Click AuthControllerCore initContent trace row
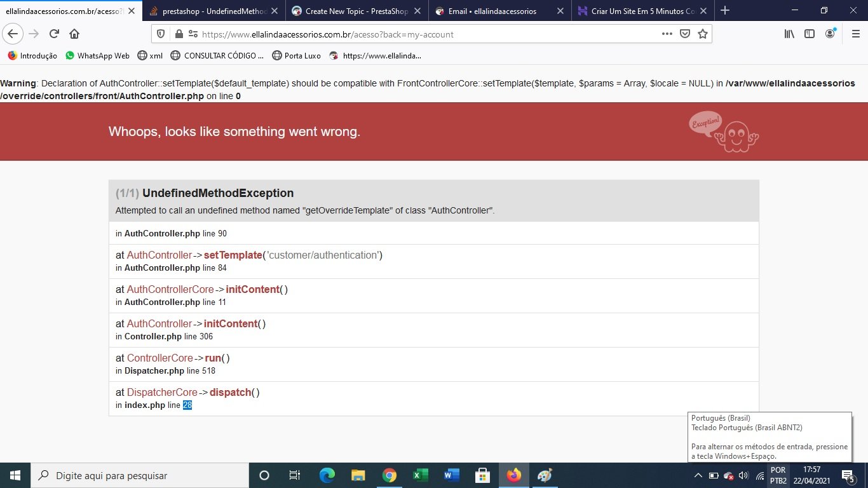868x488 pixels. coord(434,295)
